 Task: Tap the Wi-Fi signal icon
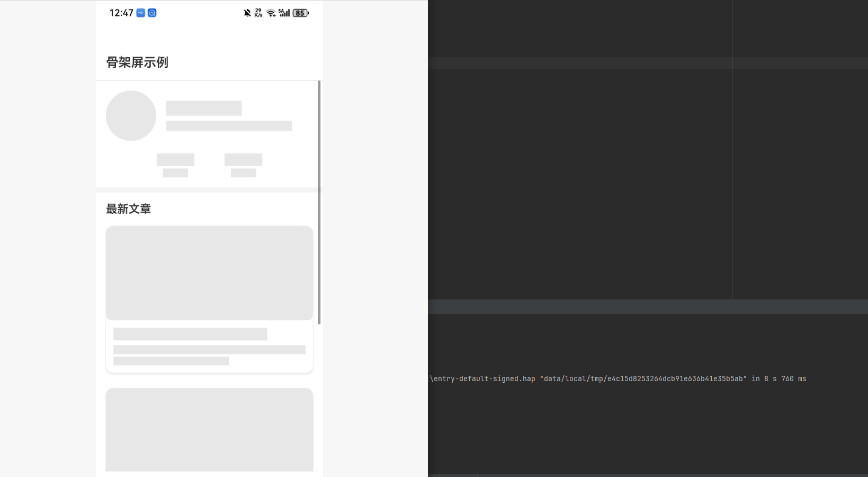271,13
